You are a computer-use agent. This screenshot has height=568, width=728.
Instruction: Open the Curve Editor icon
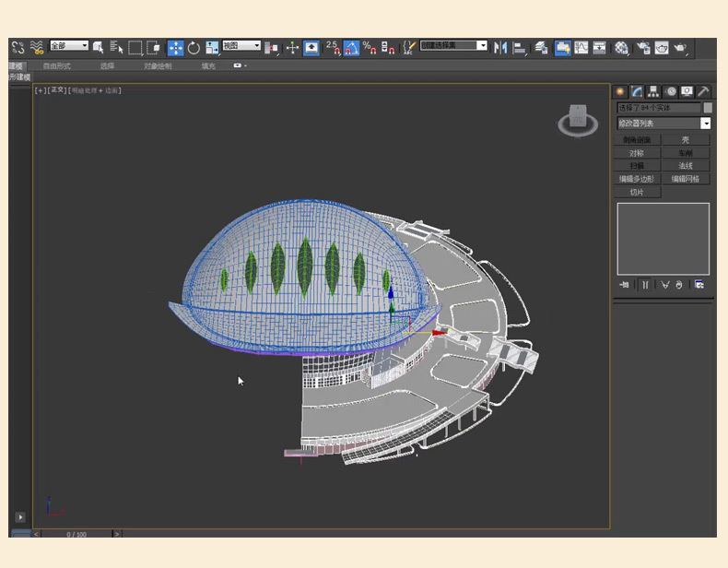[581, 47]
